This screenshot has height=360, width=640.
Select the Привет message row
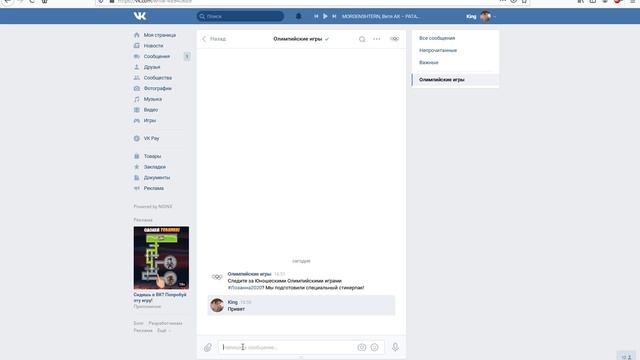301,305
